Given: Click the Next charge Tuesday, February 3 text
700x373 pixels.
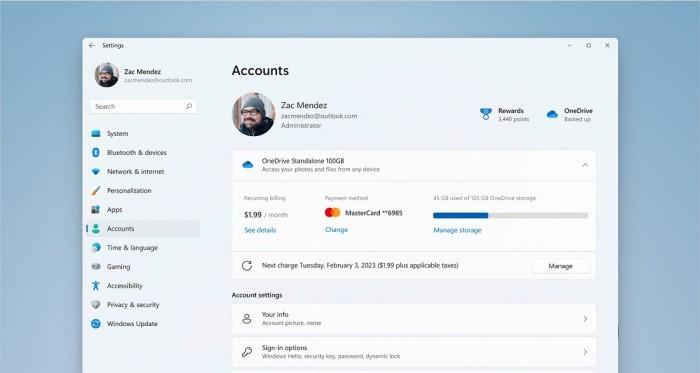Looking at the screenshot, I should (x=360, y=265).
